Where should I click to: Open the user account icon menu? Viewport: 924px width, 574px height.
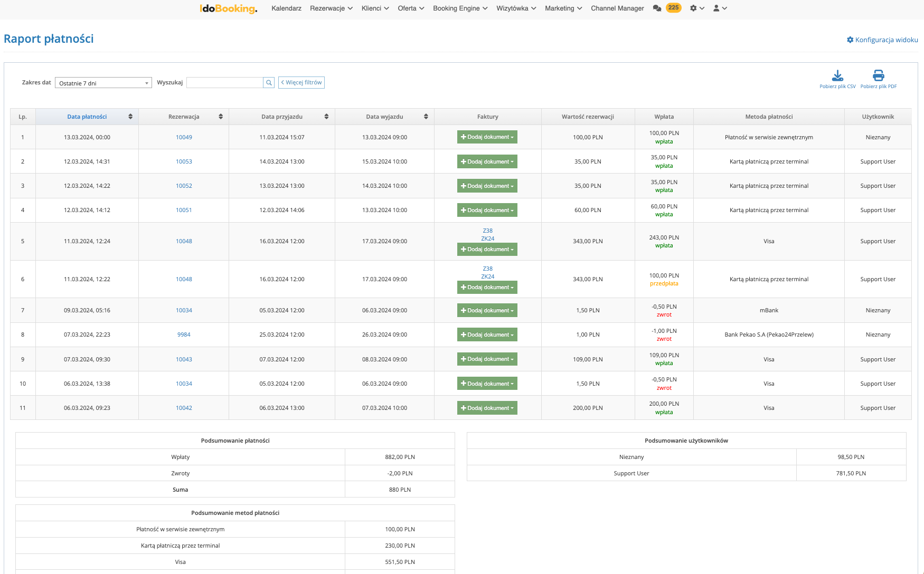720,8
